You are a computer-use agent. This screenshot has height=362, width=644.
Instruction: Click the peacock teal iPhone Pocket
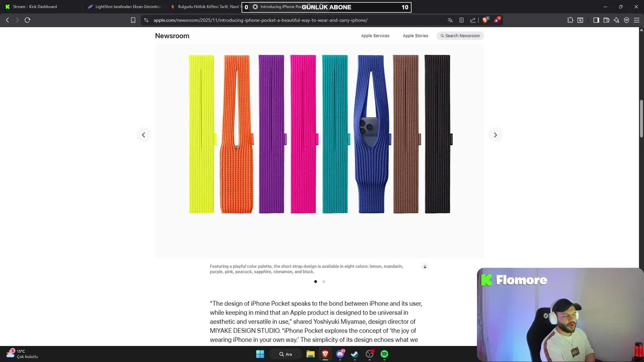(336, 134)
